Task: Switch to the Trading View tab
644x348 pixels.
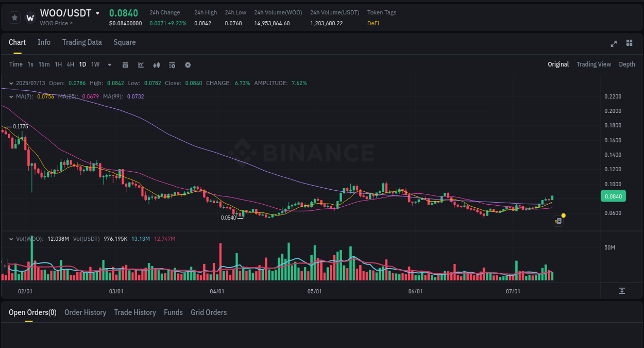Action: point(594,64)
